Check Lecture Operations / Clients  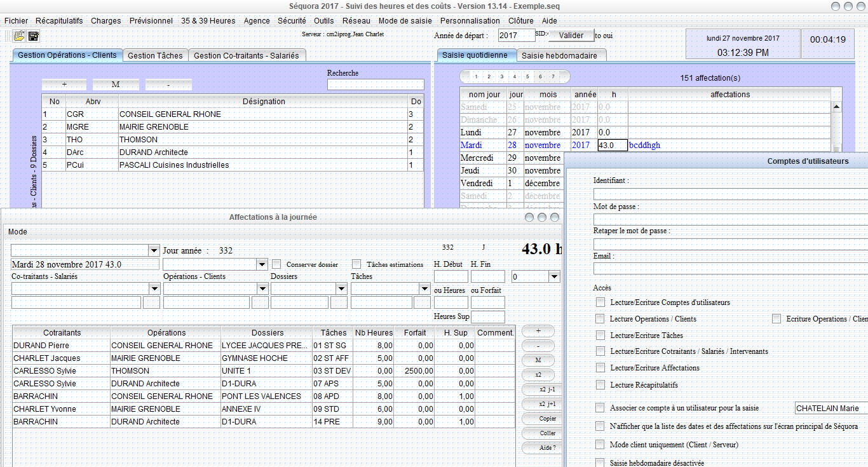(x=600, y=318)
